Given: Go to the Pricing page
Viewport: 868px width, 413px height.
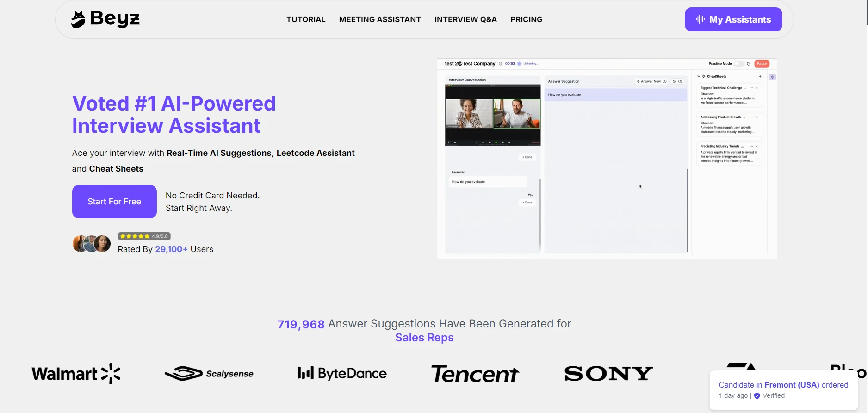Looking at the screenshot, I should (x=526, y=19).
